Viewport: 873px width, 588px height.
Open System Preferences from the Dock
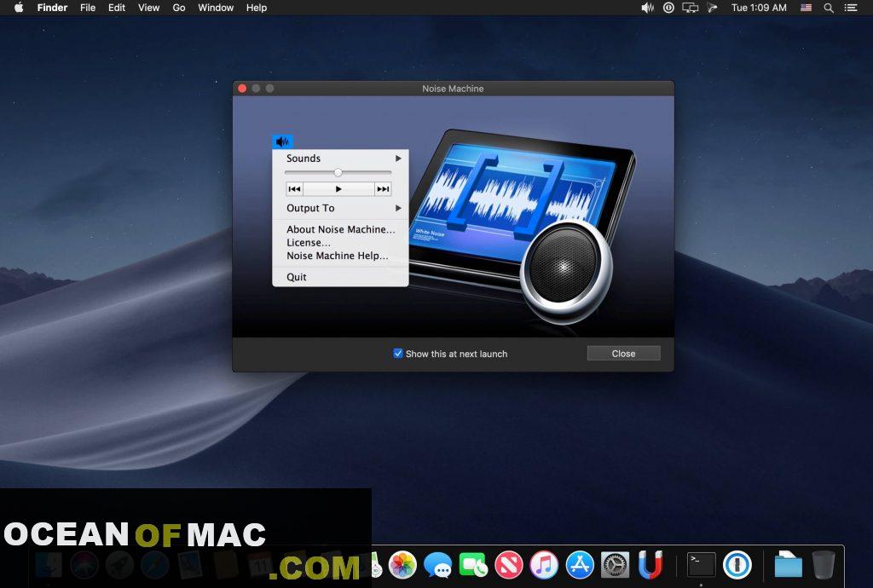(x=616, y=564)
